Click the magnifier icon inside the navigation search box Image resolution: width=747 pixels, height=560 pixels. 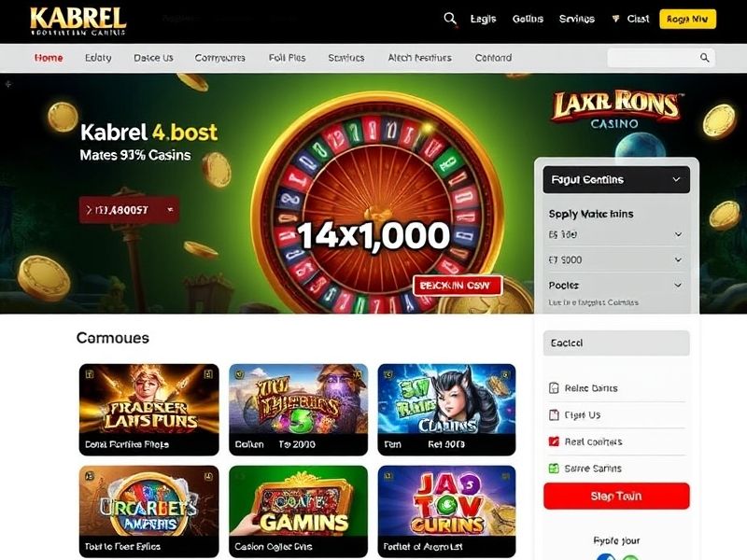click(x=705, y=58)
